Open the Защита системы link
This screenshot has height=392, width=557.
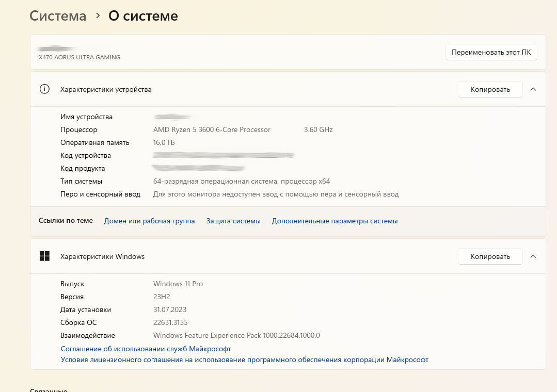[x=233, y=221]
